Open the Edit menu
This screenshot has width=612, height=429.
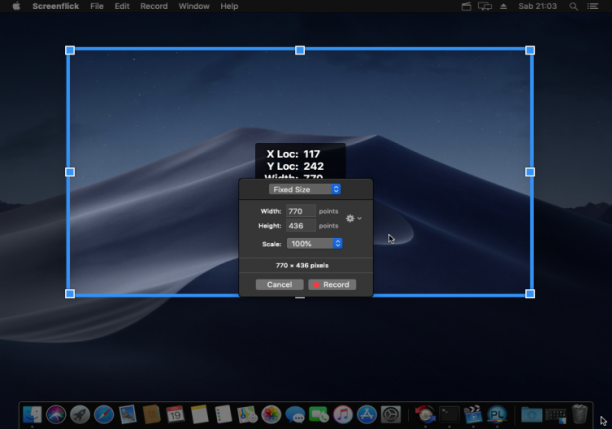click(122, 6)
